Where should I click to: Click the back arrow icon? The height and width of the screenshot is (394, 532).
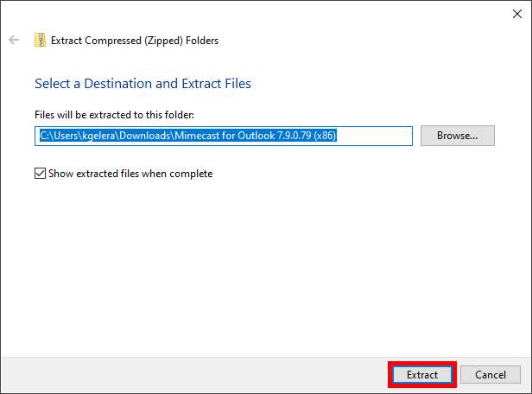[x=14, y=40]
